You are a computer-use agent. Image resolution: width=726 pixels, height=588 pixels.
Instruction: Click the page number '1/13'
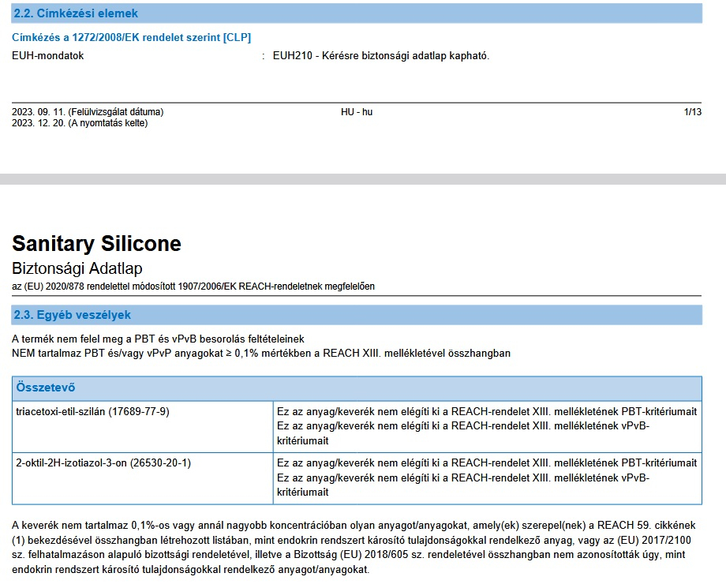[692, 112]
